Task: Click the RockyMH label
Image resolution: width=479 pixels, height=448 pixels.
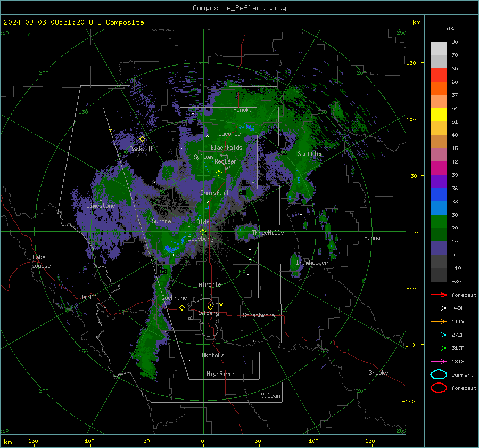Action: tap(141, 149)
